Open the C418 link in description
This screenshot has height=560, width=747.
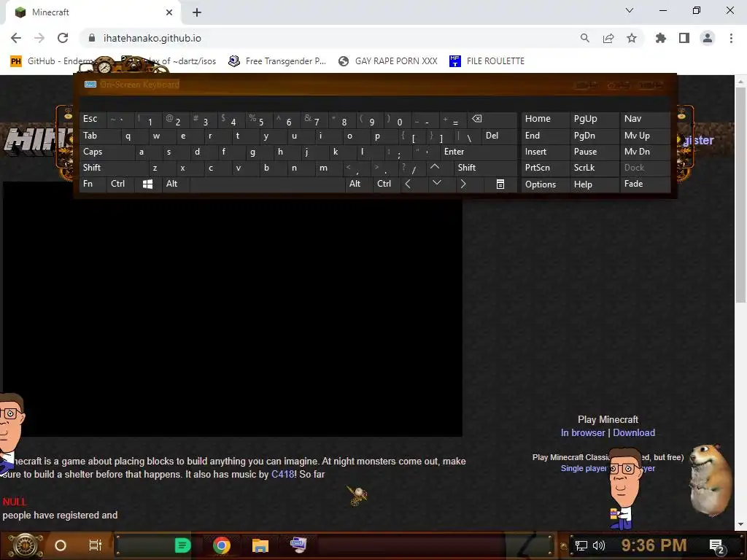(282, 474)
